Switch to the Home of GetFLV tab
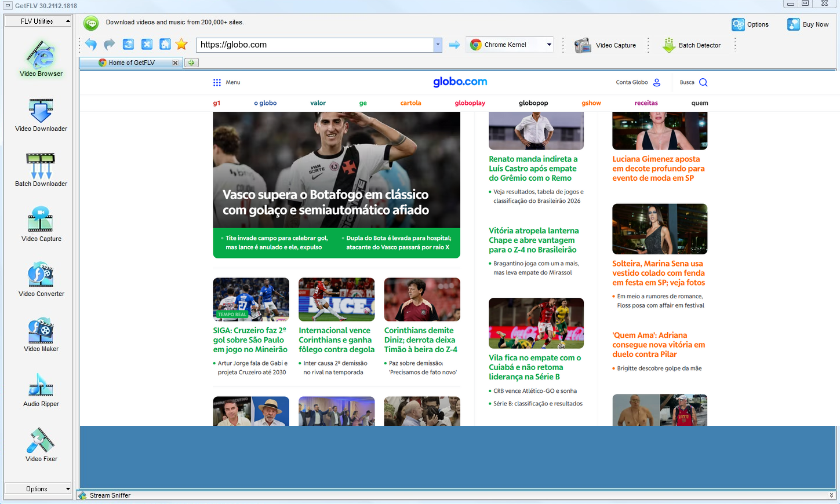The height and width of the screenshot is (504, 840). coord(132,63)
